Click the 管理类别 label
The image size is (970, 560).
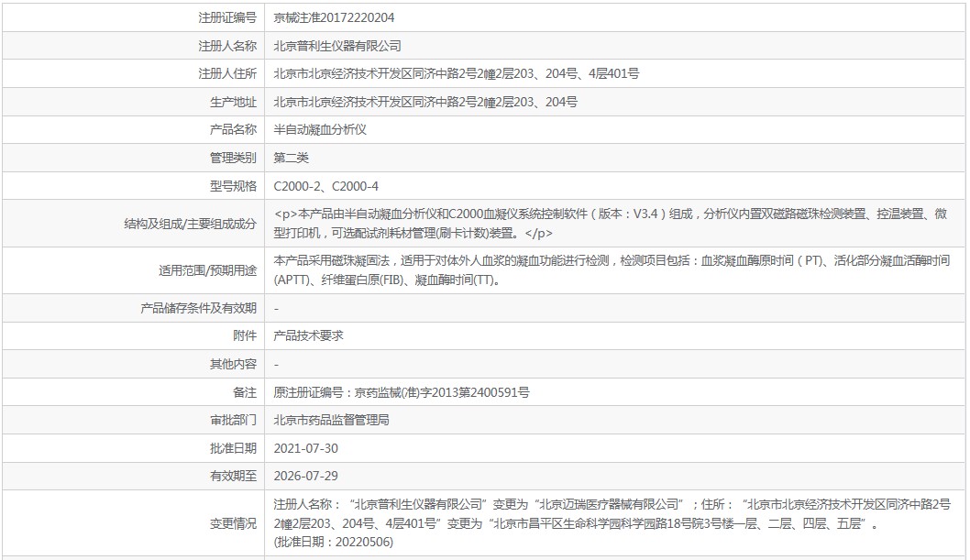point(233,158)
